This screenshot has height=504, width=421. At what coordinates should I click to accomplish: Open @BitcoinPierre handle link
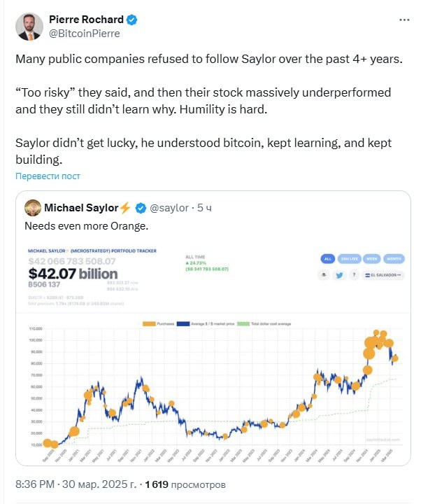(84, 33)
